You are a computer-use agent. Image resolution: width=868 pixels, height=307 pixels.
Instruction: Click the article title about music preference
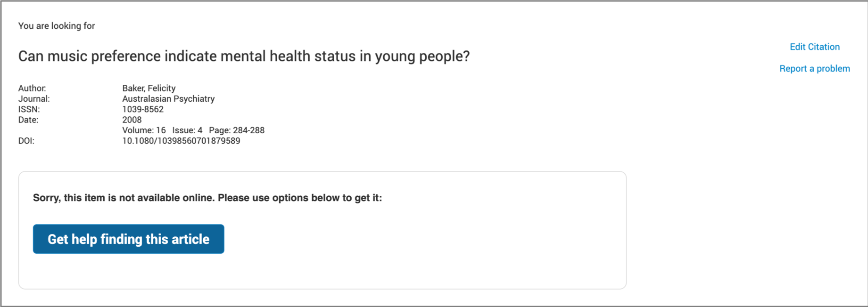[244, 56]
